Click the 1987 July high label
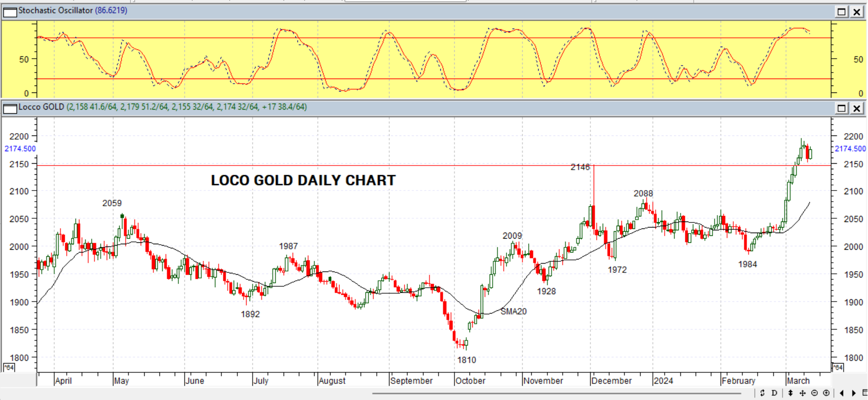This screenshot has width=868, height=400. coord(288,246)
